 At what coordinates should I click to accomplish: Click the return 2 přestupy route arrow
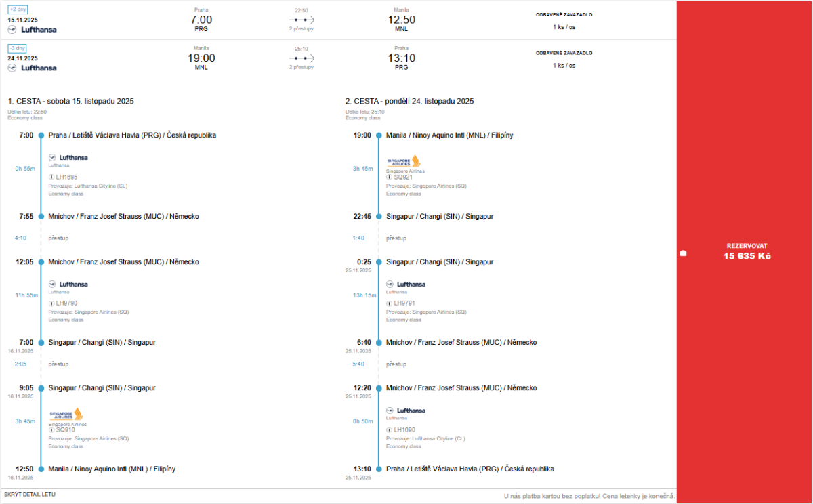(x=301, y=58)
